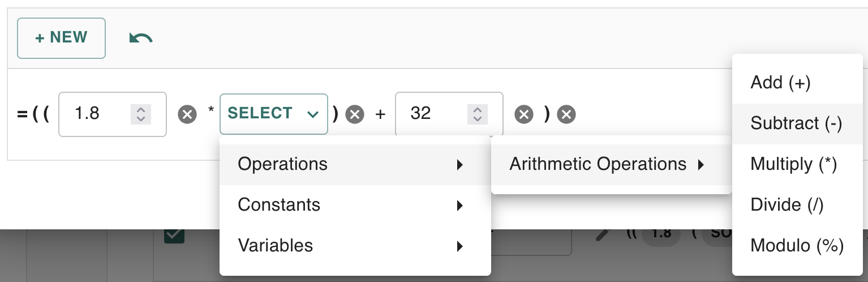Choose Subtract (-) operation
868x282 pixels.
(x=796, y=123)
